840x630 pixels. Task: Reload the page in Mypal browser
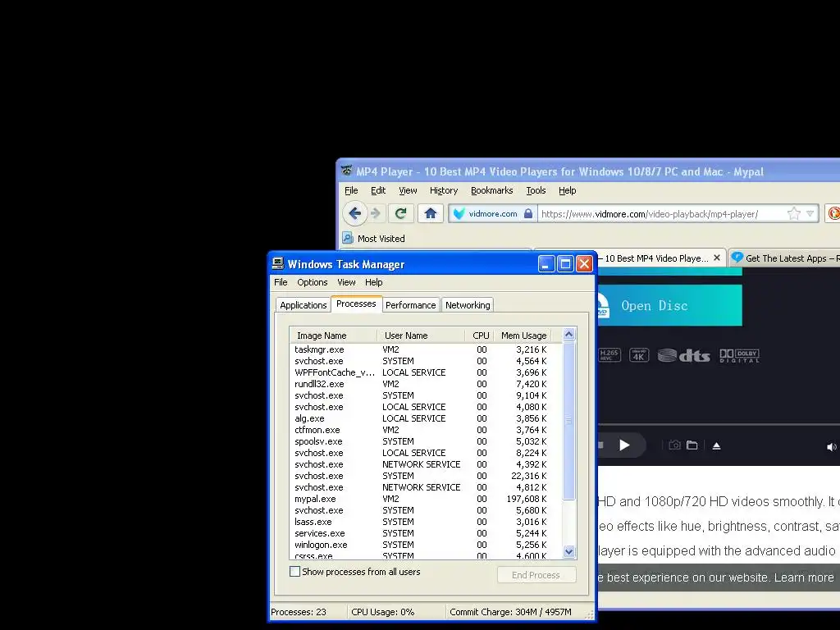click(400, 213)
